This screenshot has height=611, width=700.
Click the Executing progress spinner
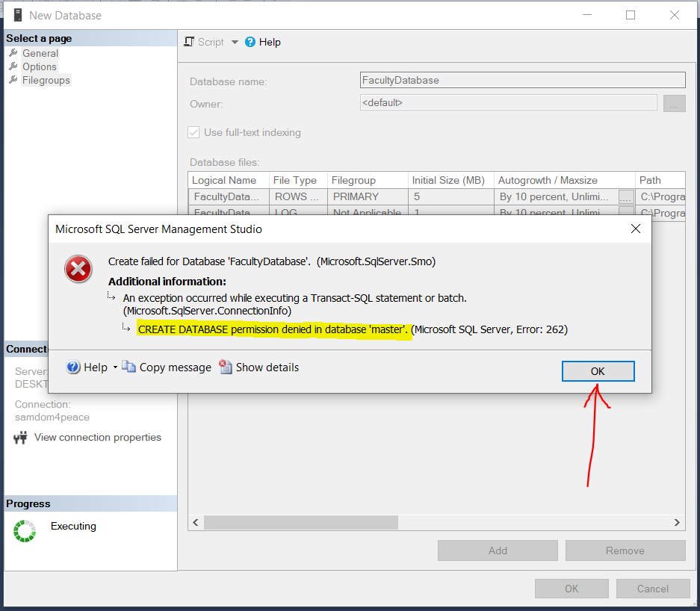[x=25, y=530]
